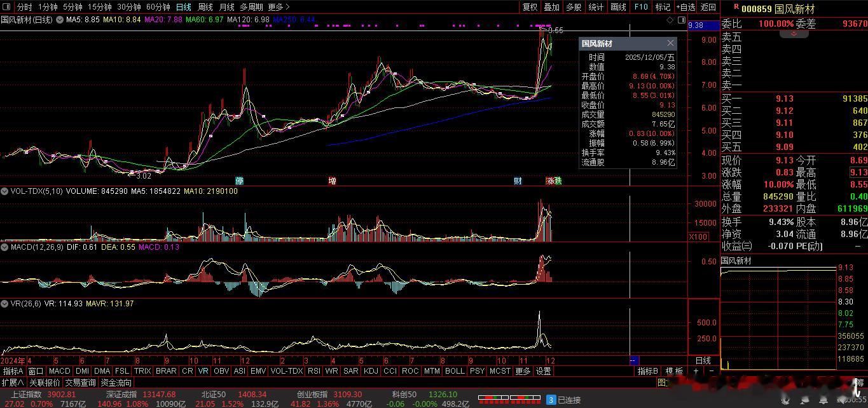Viewport: 868px width, 408px height.
Task: Toggle the right panel layout icon
Action: tap(682, 20)
